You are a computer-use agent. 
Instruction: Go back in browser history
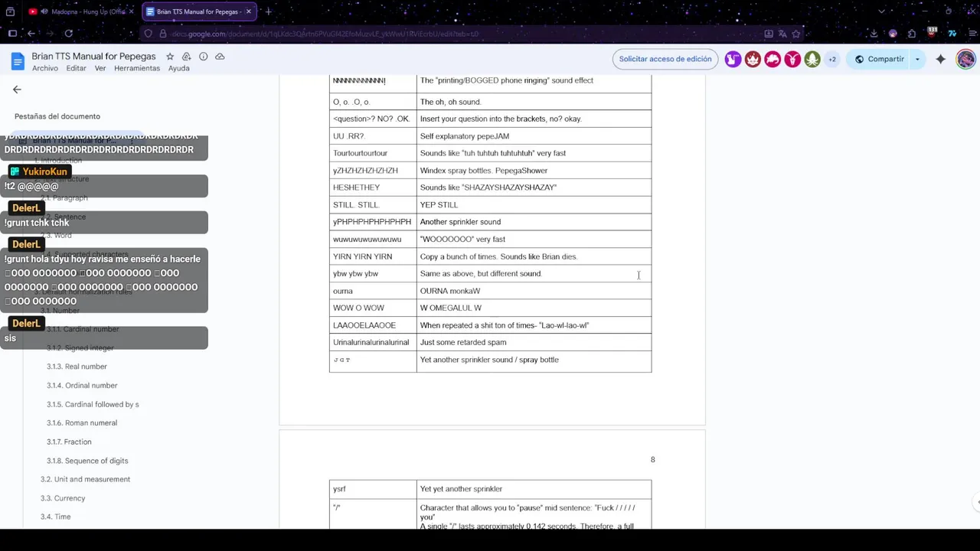[31, 34]
